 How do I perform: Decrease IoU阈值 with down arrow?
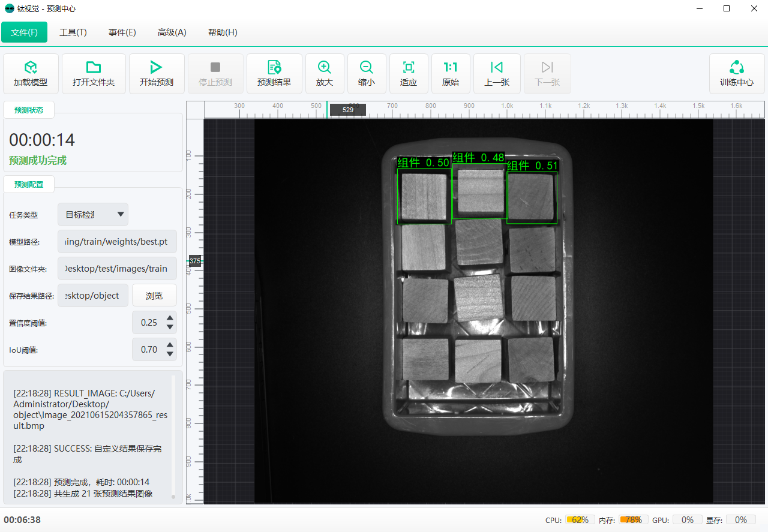[x=170, y=354]
